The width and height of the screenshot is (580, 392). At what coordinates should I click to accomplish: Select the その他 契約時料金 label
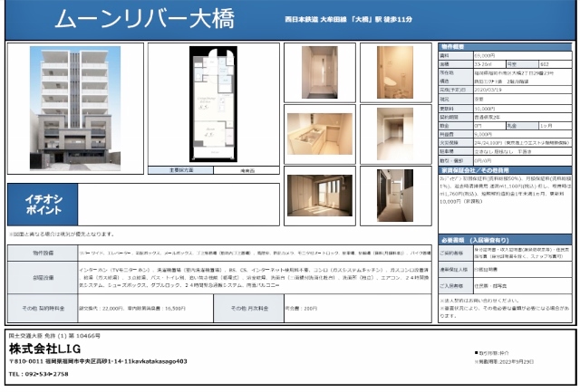tap(42, 308)
